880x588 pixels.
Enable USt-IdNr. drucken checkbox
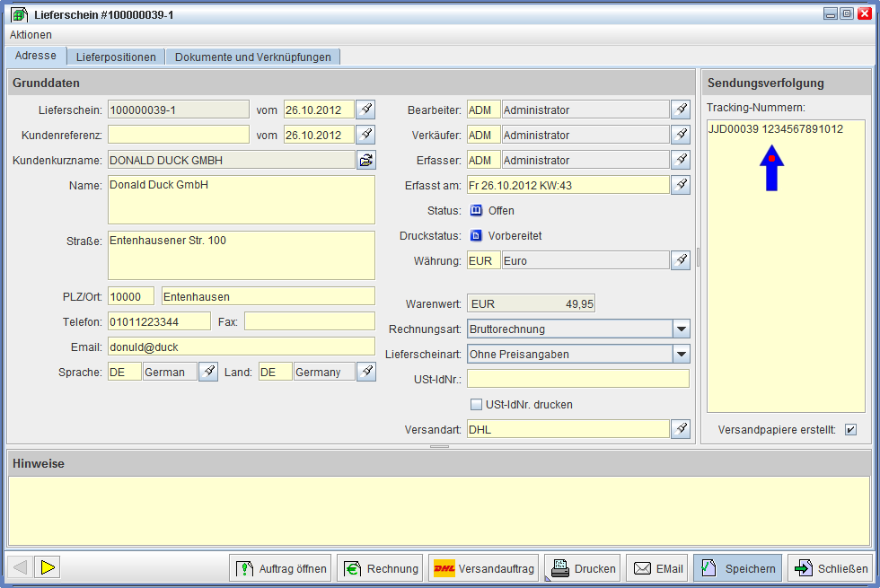click(477, 404)
